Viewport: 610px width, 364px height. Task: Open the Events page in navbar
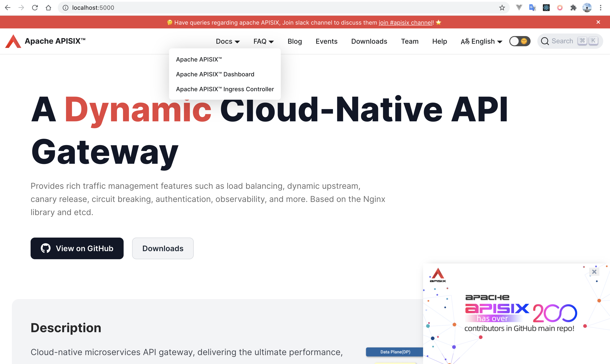[326, 41]
